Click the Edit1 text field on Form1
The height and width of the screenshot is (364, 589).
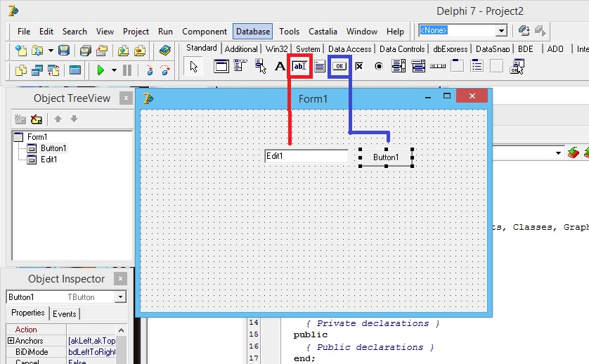click(x=306, y=156)
